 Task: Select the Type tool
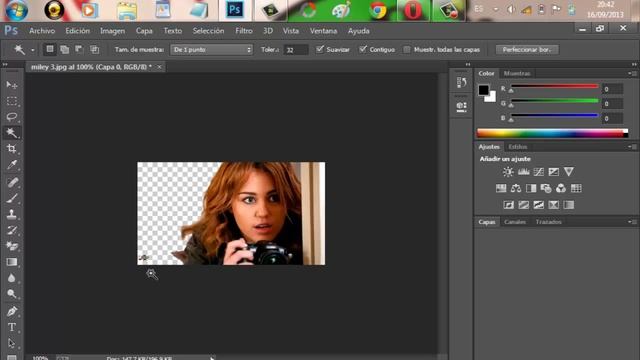(x=11, y=327)
